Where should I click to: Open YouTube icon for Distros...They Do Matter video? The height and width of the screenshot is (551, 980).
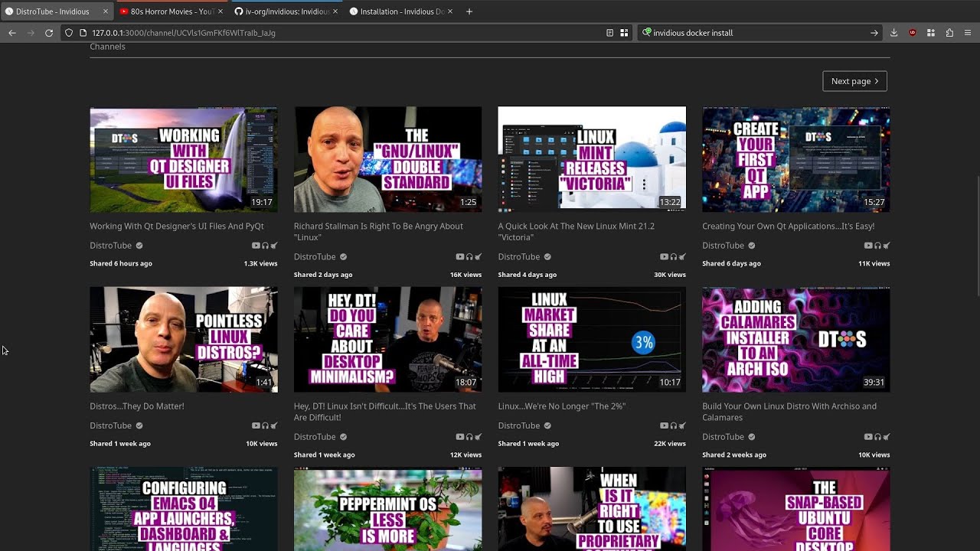click(x=256, y=425)
